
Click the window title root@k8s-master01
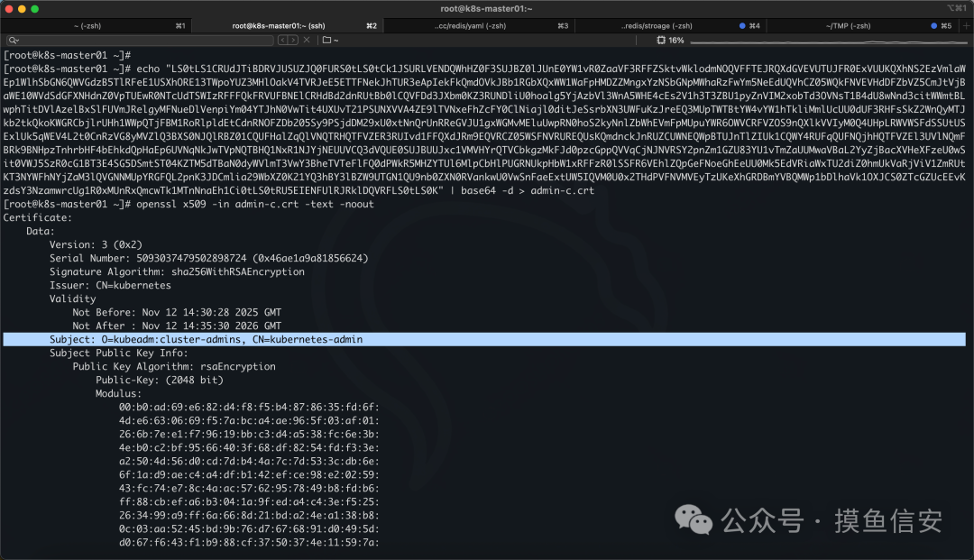coord(486,9)
